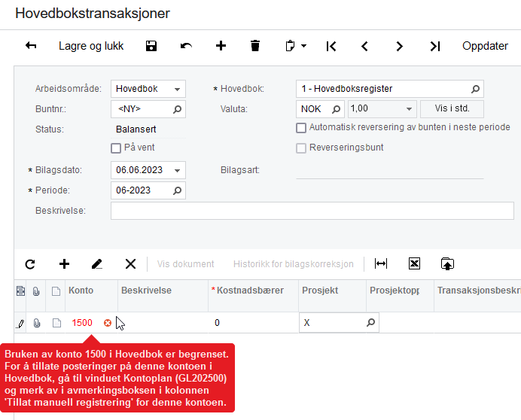The image size is (521, 420).
Task: Click the grid refresh icon
Action: pos(30,264)
